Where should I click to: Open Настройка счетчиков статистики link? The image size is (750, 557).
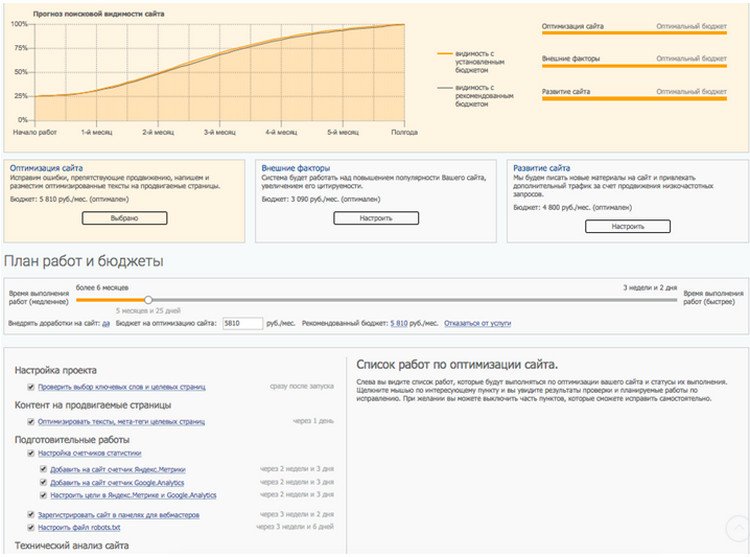[89, 453]
